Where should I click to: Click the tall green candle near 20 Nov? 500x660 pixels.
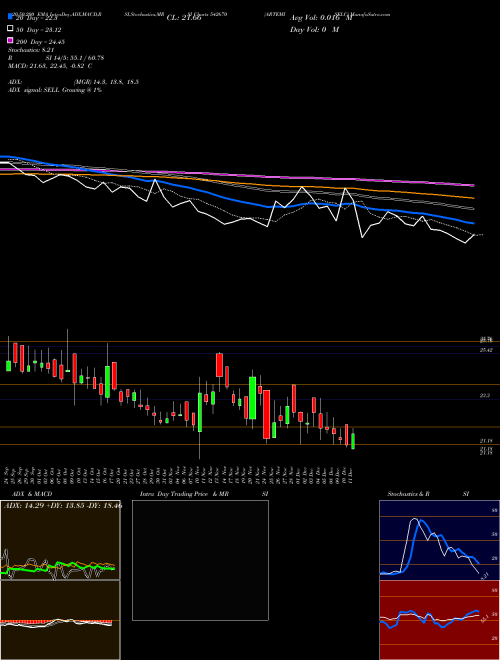click(253, 398)
